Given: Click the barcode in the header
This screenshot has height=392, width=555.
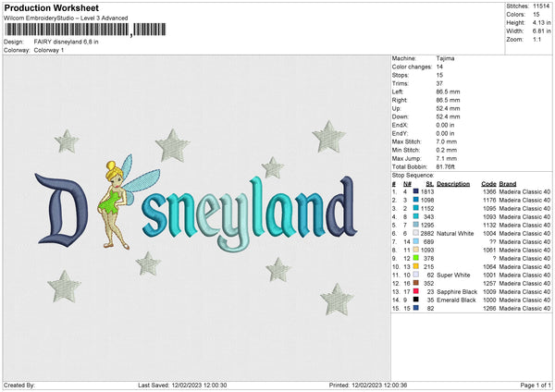Looking at the screenshot, I should pos(85,30).
